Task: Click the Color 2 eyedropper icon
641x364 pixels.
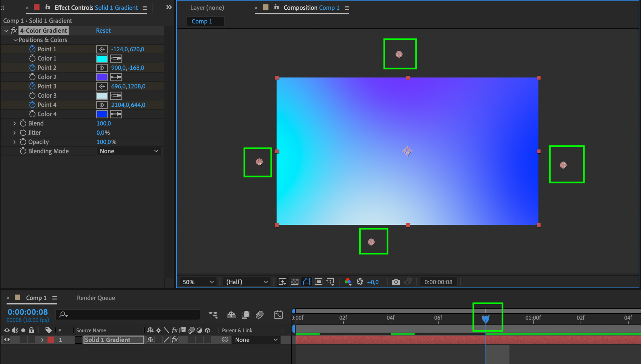Action: (x=116, y=77)
